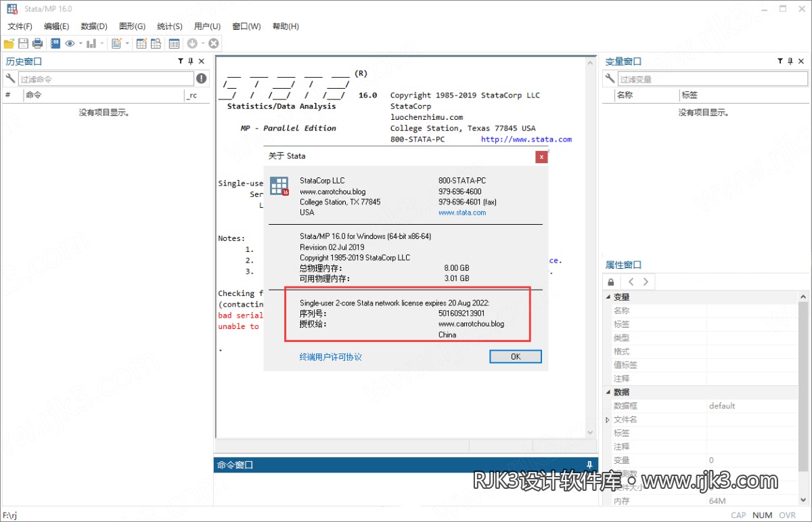Click the 名称 column header

coord(625,95)
